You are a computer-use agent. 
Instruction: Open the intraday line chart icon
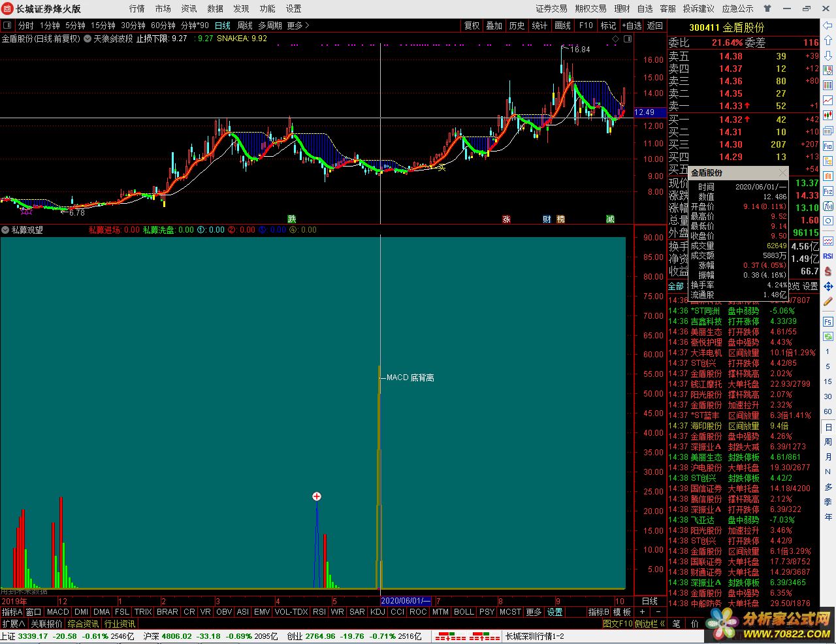[x=828, y=101]
